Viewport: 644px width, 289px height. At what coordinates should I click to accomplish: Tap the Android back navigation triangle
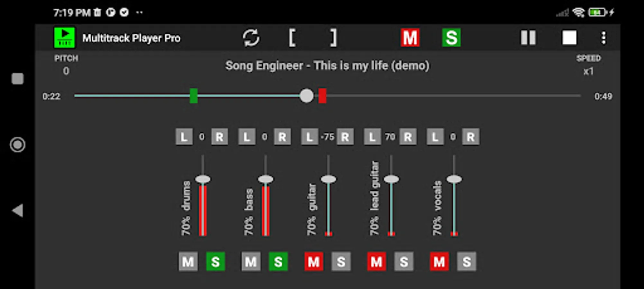pos(18,211)
